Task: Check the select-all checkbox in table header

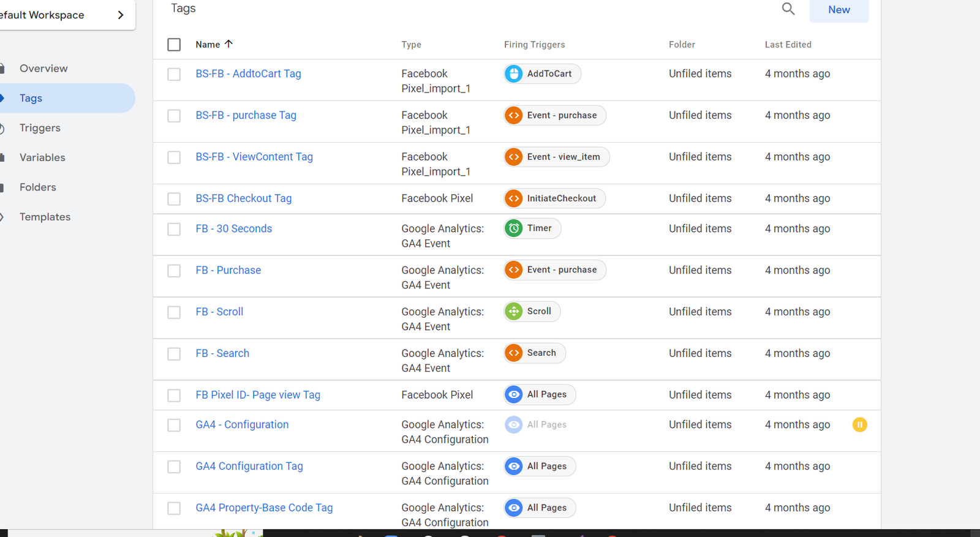Action: coord(174,45)
